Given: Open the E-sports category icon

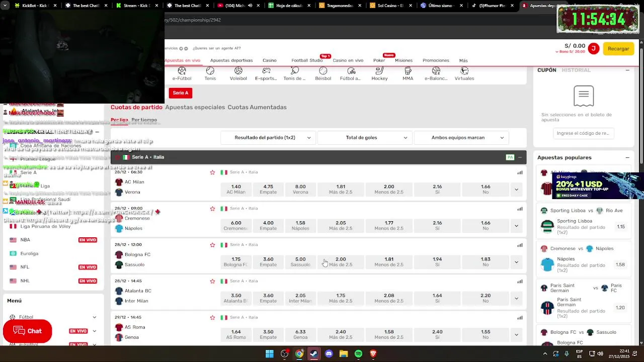Looking at the screenshot, I should coord(266,74).
